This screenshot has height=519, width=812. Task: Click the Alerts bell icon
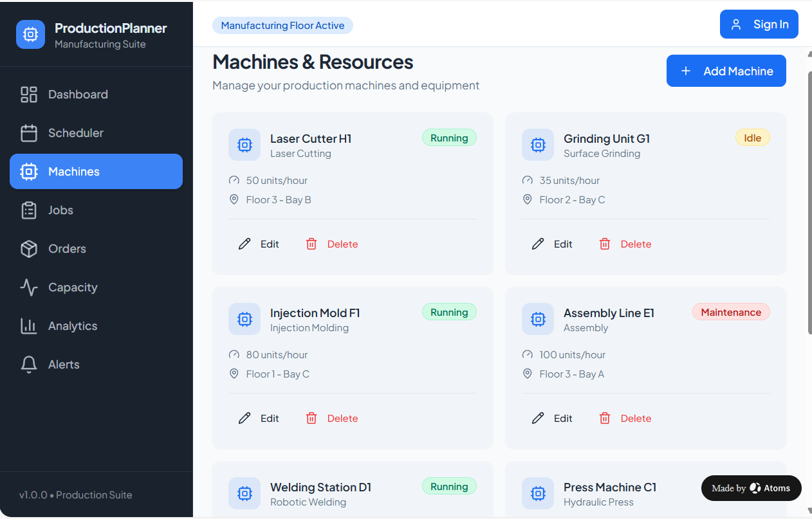29,365
